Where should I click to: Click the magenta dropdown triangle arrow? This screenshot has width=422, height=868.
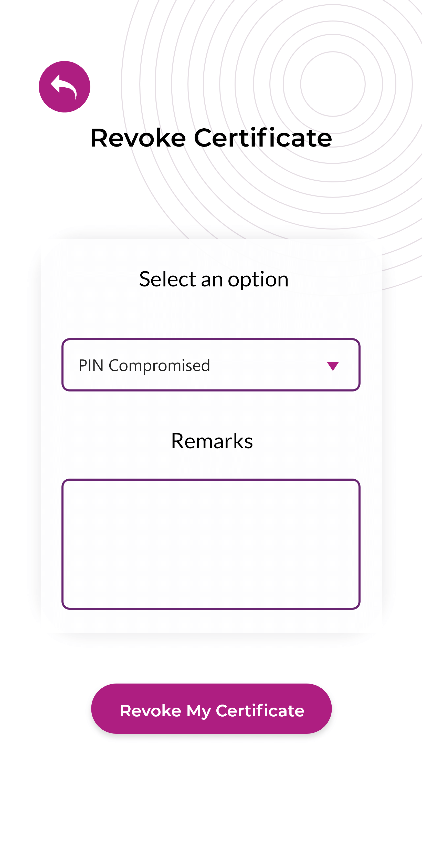(332, 366)
